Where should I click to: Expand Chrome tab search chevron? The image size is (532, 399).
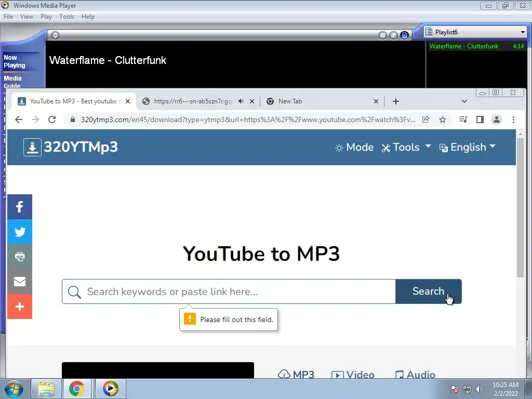click(464, 101)
